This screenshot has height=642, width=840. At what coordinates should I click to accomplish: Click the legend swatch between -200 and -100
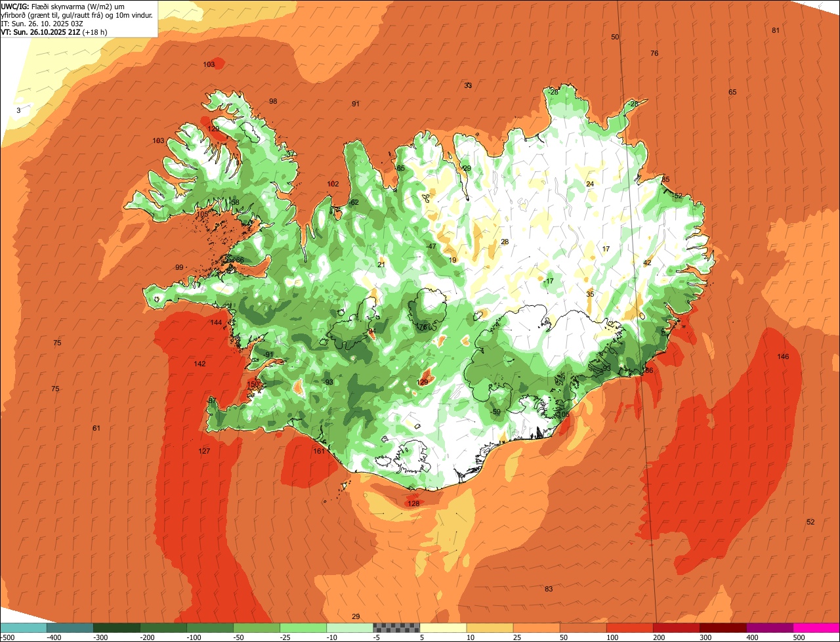[x=163, y=628]
